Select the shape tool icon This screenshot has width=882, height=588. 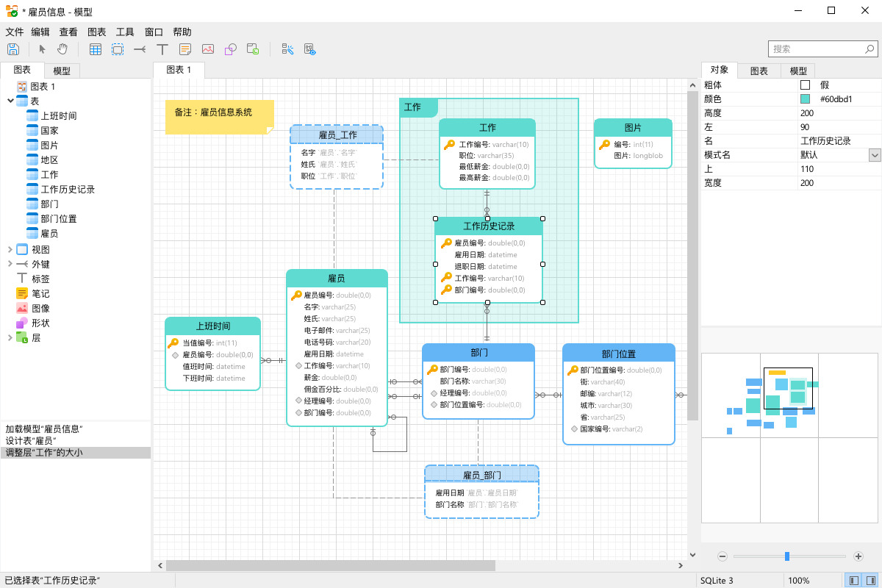click(x=230, y=49)
